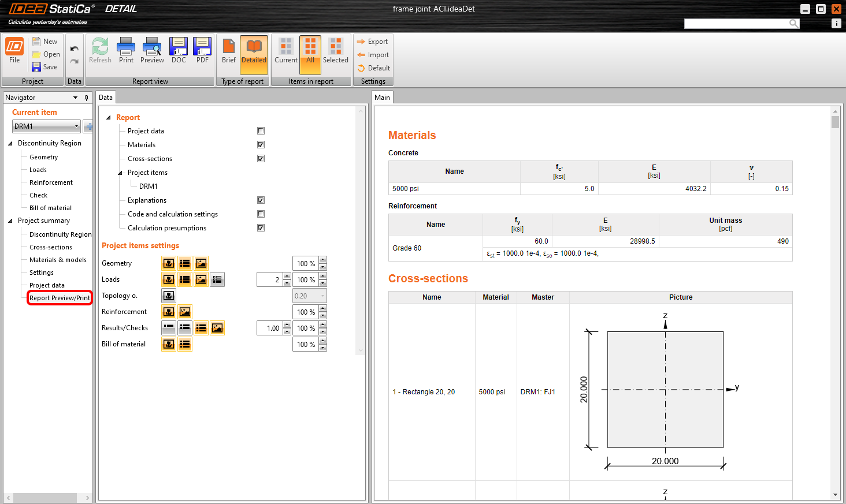Show Current item in report
The width and height of the screenshot is (846, 504).
286,50
